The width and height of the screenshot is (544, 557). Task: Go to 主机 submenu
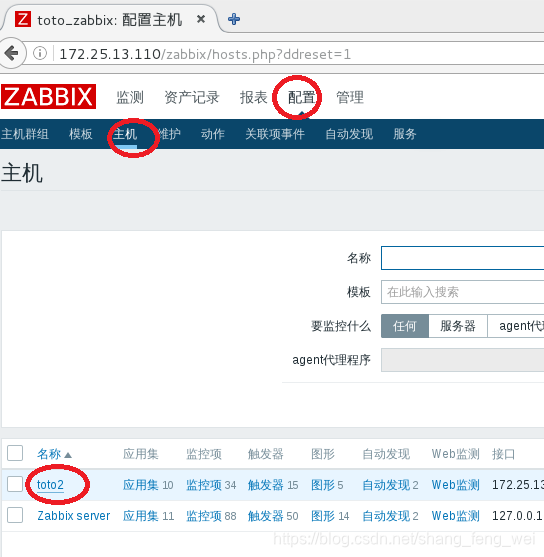pos(125,134)
